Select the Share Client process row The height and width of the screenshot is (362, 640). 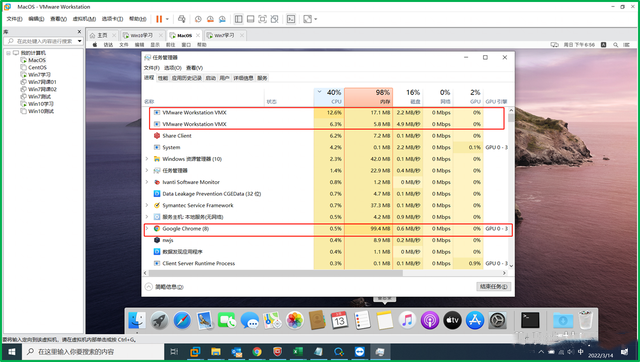(x=326, y=135)
